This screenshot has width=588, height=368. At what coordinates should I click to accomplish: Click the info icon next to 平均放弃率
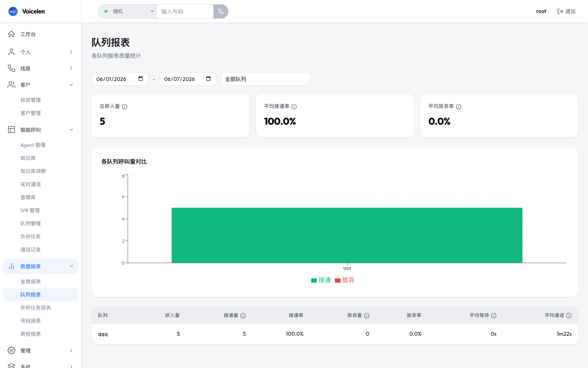point(459,107)
